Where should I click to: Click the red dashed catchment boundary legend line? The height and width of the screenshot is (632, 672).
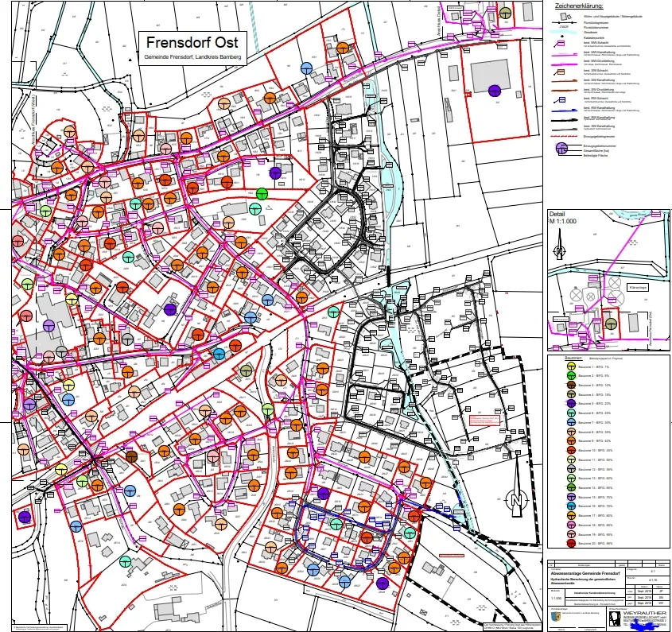click(564, 136)
